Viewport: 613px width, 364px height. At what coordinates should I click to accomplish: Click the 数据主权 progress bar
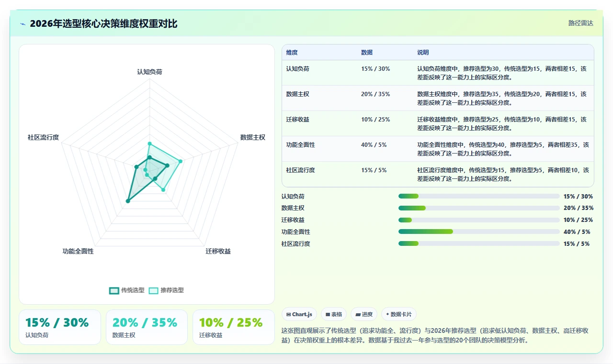click(479, 208)
